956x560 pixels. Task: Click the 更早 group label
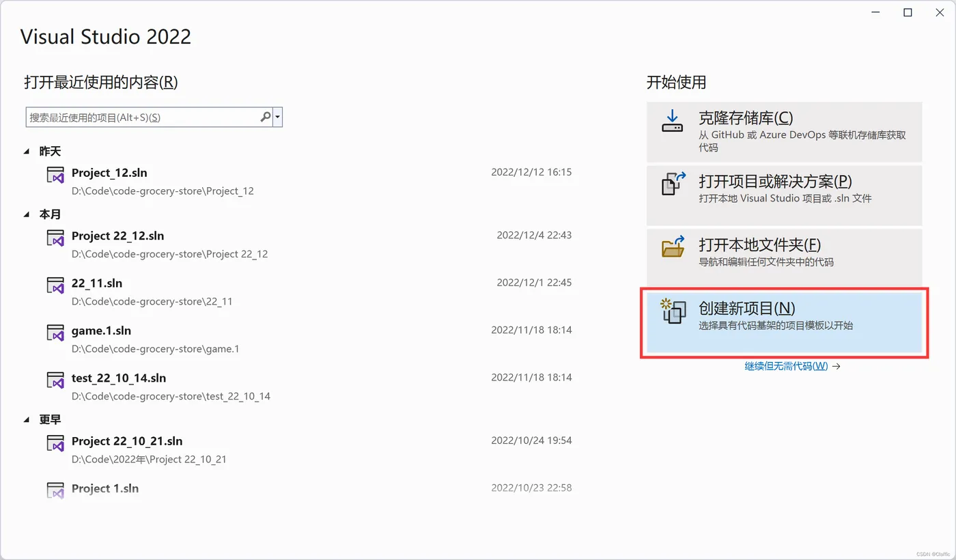[x=50, y=419]
